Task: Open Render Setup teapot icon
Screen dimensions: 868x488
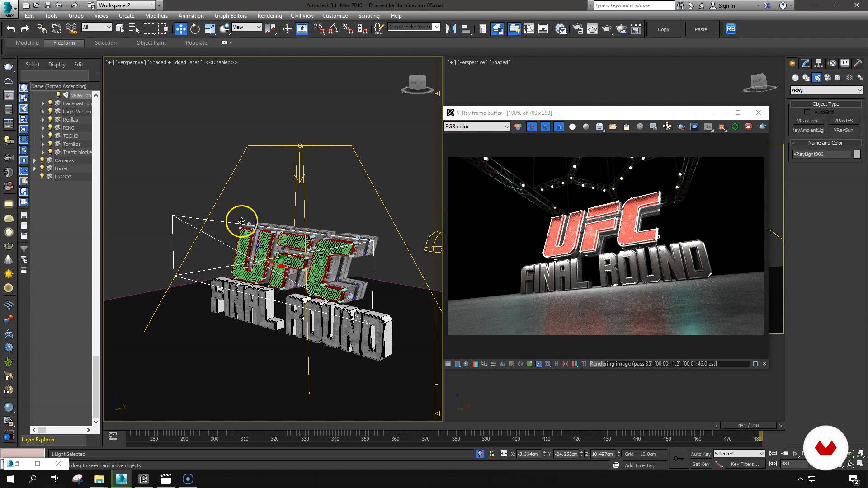Action: pos(578,29)
